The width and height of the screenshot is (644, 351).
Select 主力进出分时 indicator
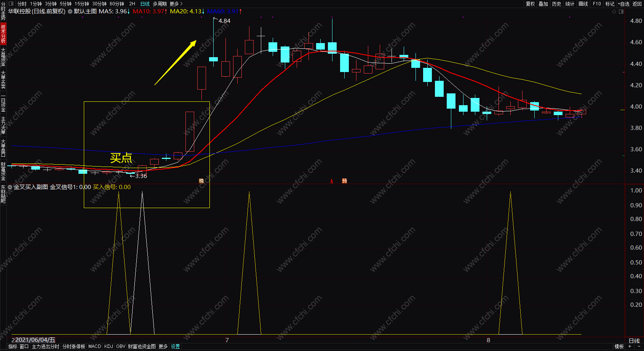tap(45, 346)
